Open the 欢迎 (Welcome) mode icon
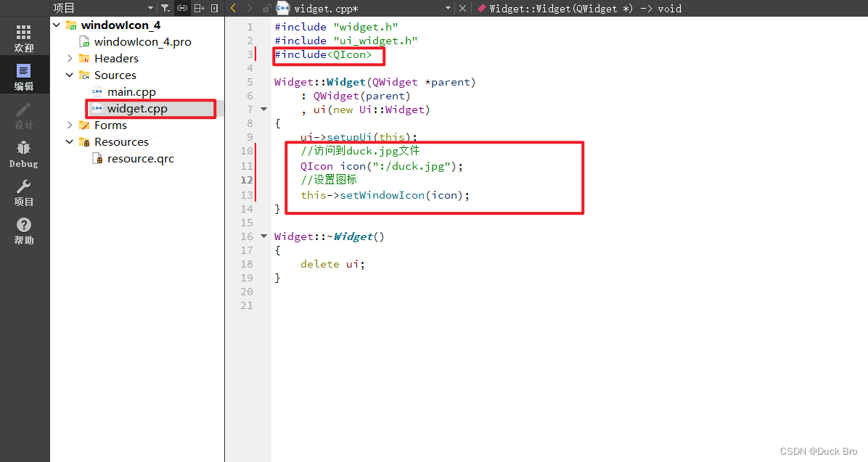The width and height of the screenshot is (868, 462). coord(24,36)
